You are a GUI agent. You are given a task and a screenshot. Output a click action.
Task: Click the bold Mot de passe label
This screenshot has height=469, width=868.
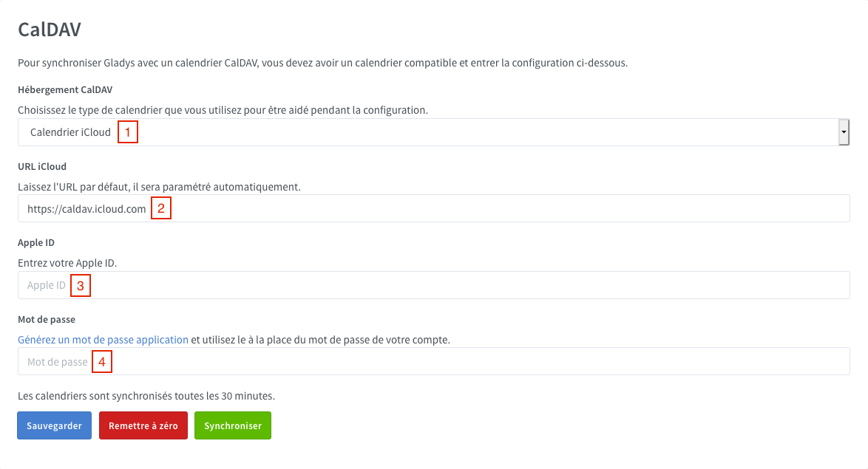tap(47, 319)
